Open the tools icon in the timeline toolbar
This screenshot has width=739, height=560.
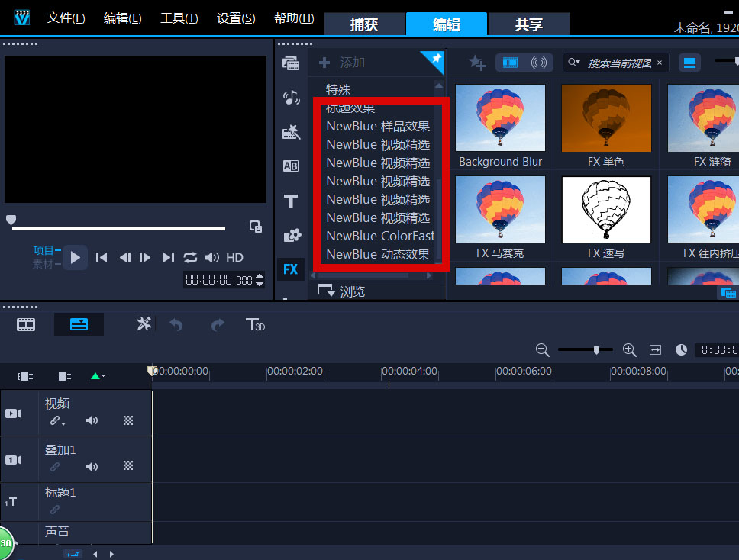pos(144,324)
